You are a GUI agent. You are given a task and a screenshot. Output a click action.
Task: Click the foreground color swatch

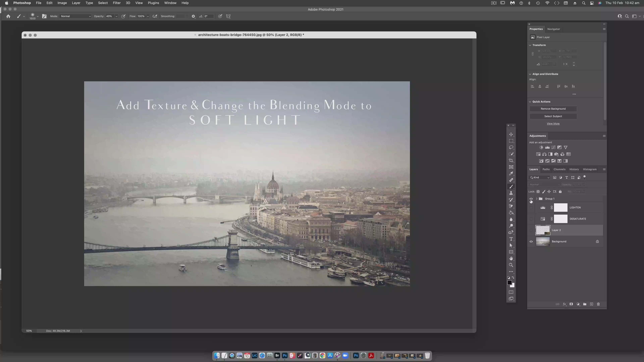[x=509, y=283]
